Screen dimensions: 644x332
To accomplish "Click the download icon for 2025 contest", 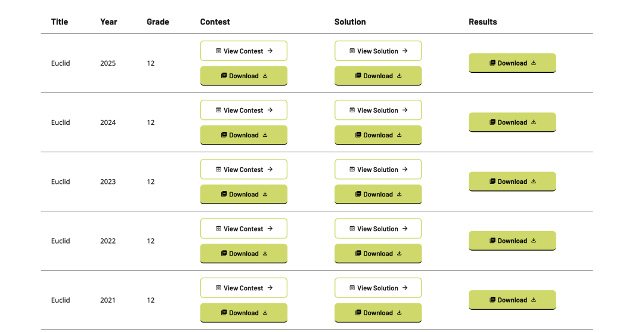I will coord(265,76).
